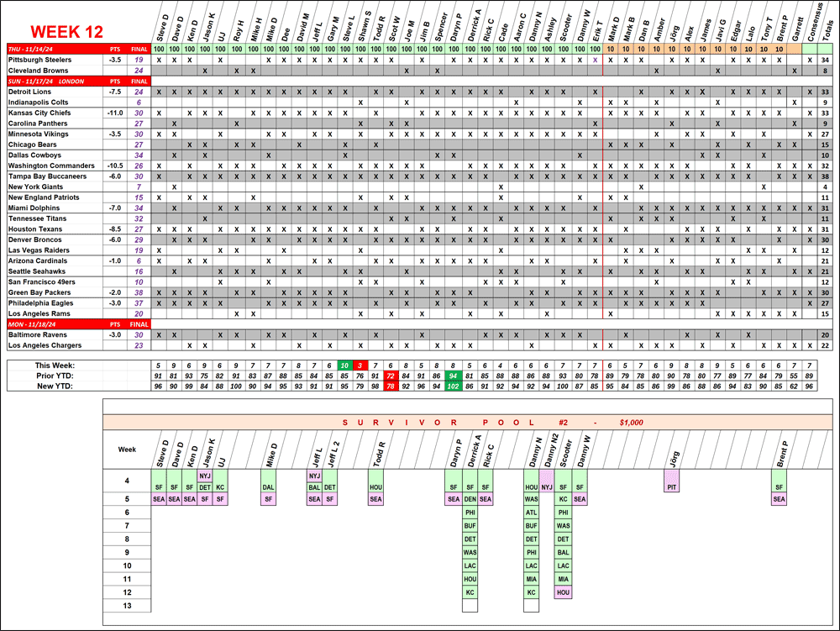The image size is (840, 631).
Task: Select the Tampa Bay Buccaneers totals value 38
Action: (826, 176)
